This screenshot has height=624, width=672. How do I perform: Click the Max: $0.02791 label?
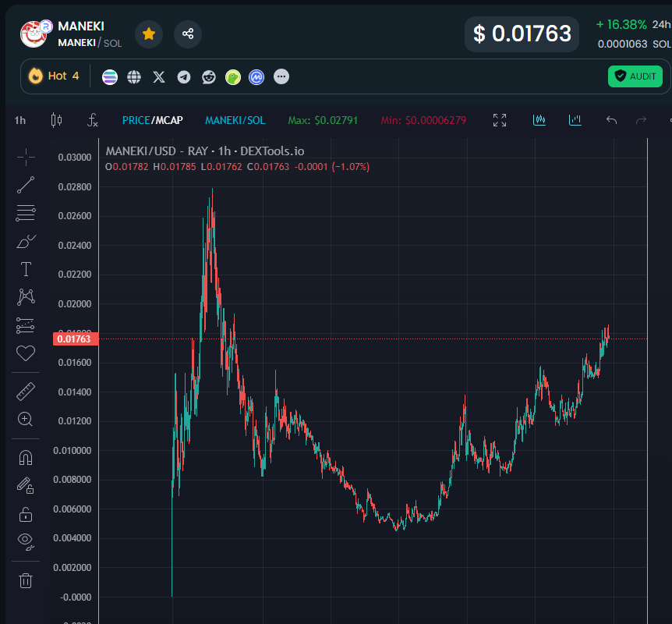pyautogui.click(x=323, y=121)
